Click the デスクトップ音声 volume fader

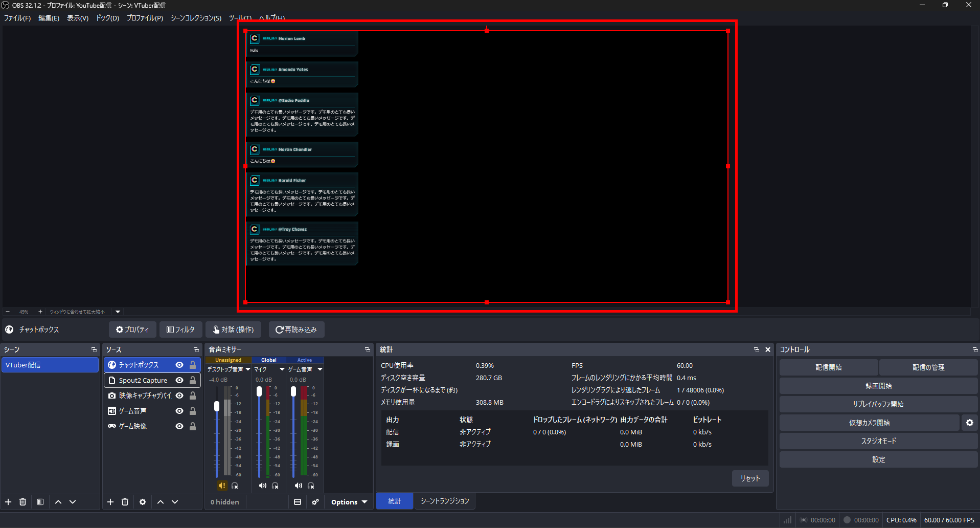217,406
